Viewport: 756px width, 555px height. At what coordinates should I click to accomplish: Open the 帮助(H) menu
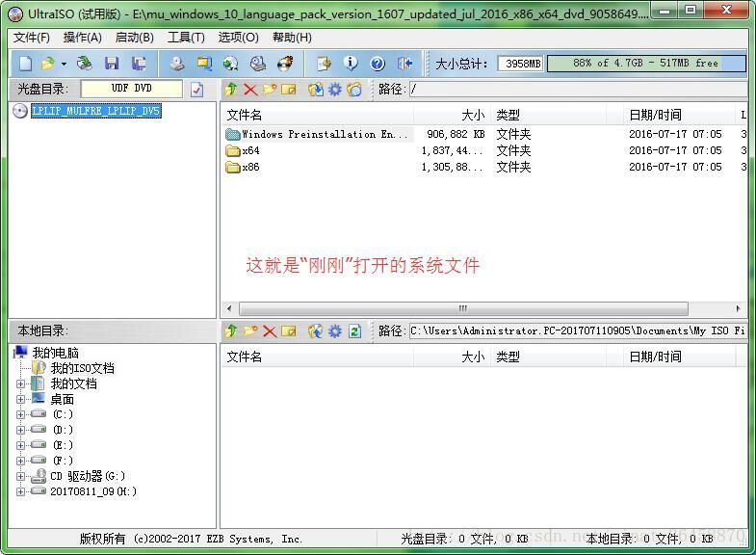292,38
